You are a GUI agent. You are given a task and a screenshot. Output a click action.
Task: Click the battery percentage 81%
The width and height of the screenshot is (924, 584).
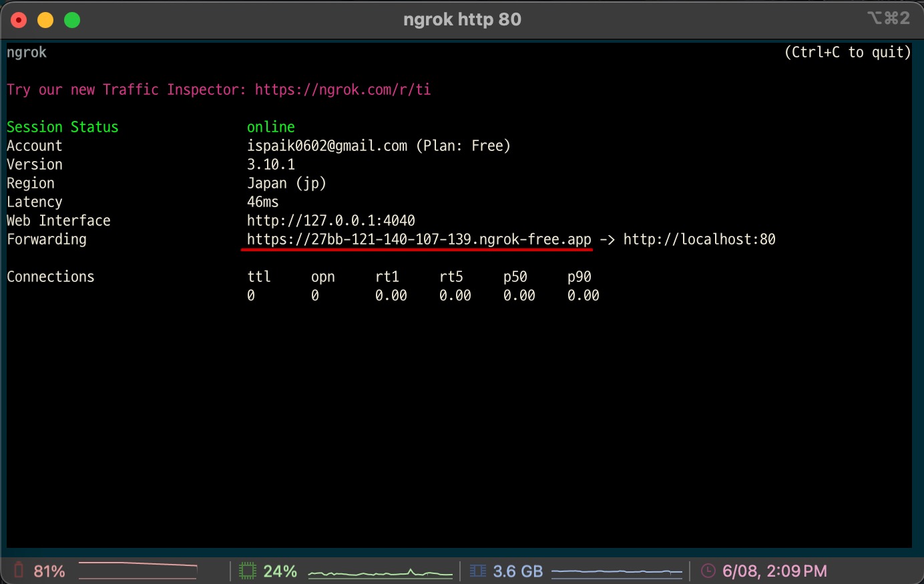49,571
